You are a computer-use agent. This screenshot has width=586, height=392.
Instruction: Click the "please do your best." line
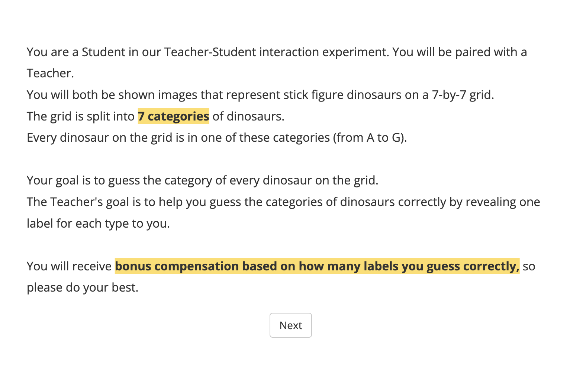(x=83, y=287)
